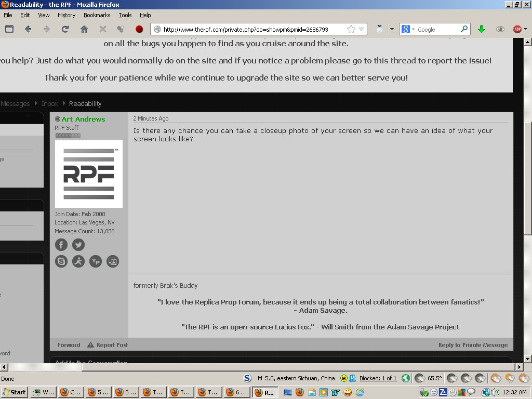This screenshot has height=399, width=532.
Task: Report Post link with warning icon
Action: [107, 345]
